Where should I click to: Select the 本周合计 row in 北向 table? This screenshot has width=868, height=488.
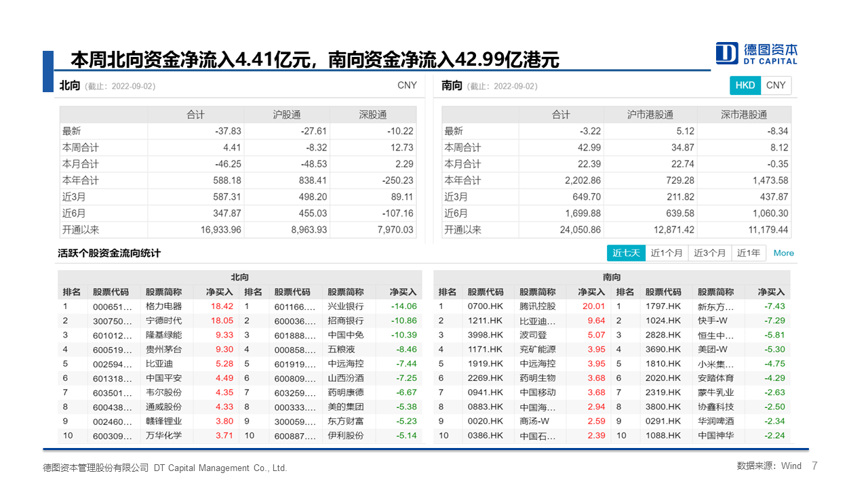238,148
